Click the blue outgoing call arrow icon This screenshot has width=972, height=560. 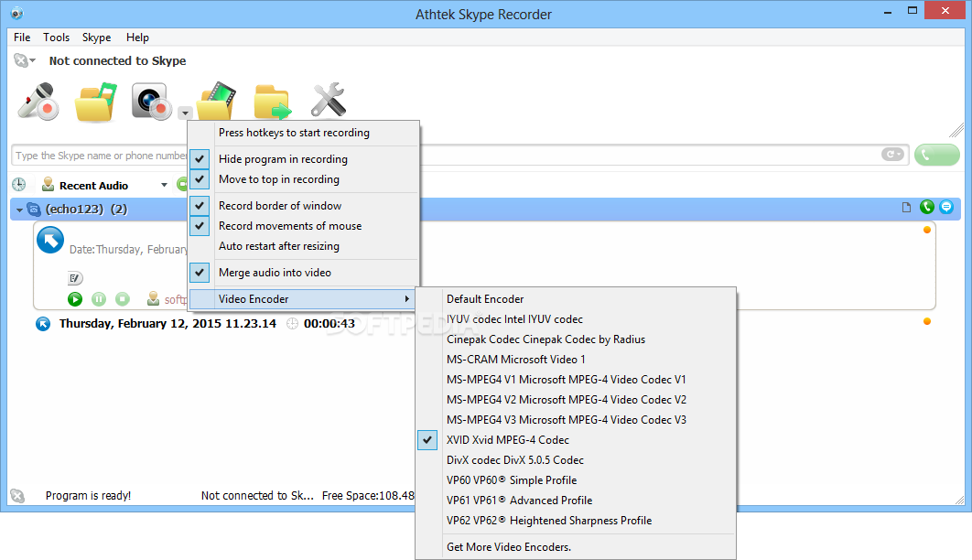point(50,241)
